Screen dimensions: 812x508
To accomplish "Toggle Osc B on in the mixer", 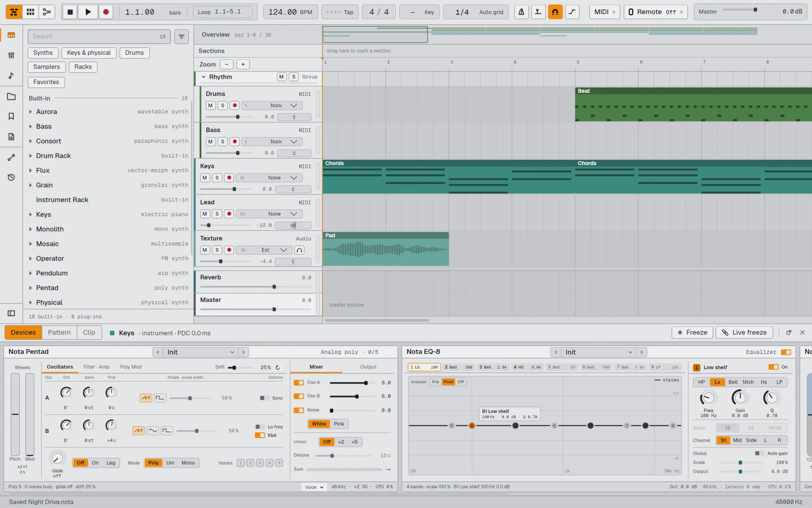I will coord(299,396).
